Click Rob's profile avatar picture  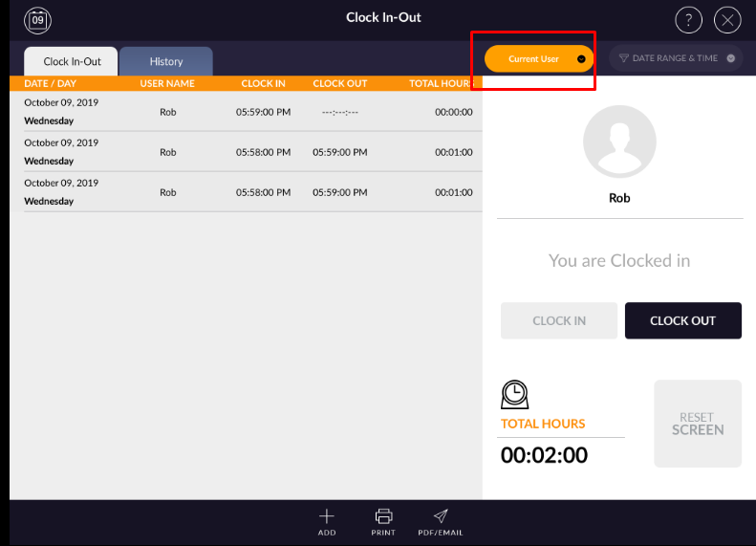coord(619,142)
